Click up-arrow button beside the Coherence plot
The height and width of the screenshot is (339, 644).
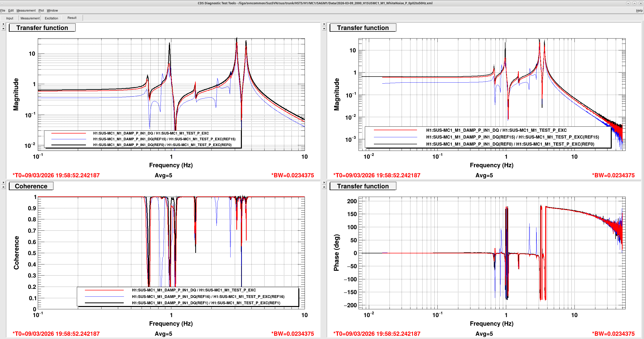tap(3, 187)
